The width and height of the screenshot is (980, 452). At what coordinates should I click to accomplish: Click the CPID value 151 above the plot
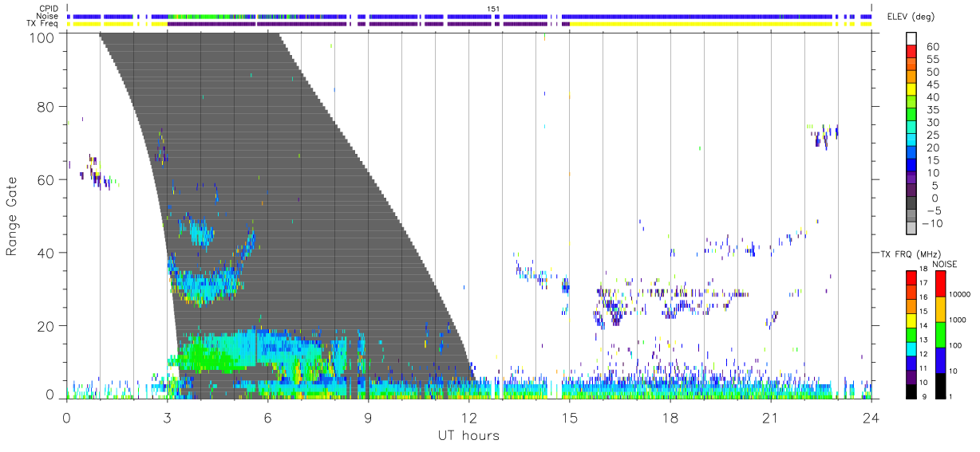(x=493, y=9)
